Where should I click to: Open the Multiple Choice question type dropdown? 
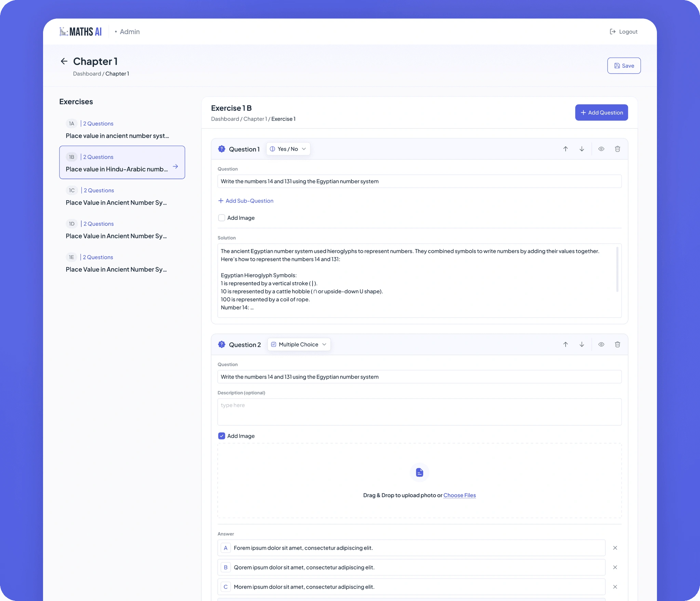pyautogui.click(x=299, y=344)
